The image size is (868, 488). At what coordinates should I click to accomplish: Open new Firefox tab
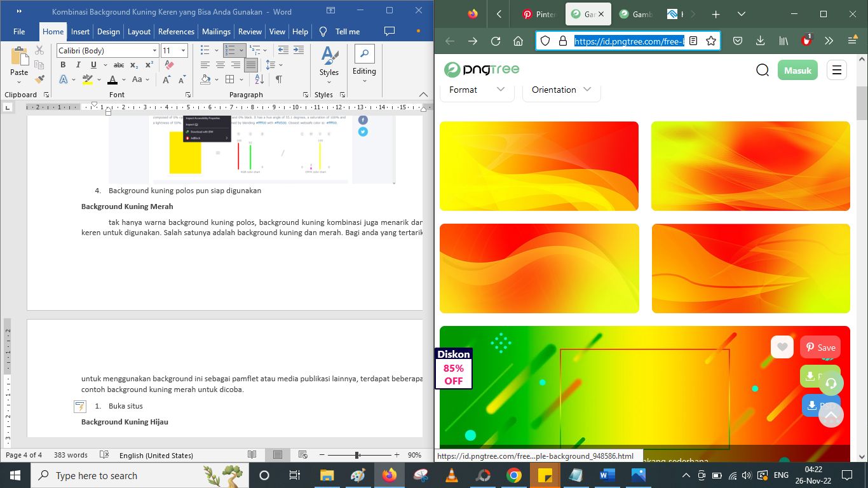click(x=716, y=14)
